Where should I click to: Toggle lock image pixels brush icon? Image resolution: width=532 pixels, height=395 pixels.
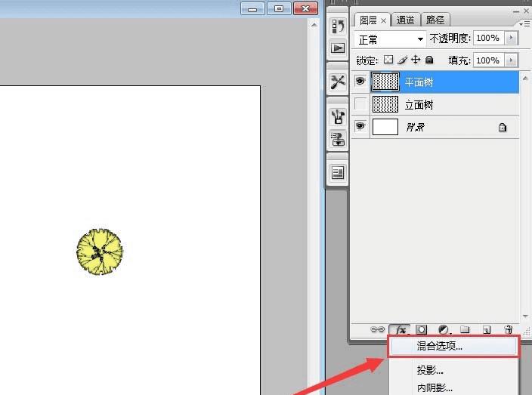tap(402, 60)
